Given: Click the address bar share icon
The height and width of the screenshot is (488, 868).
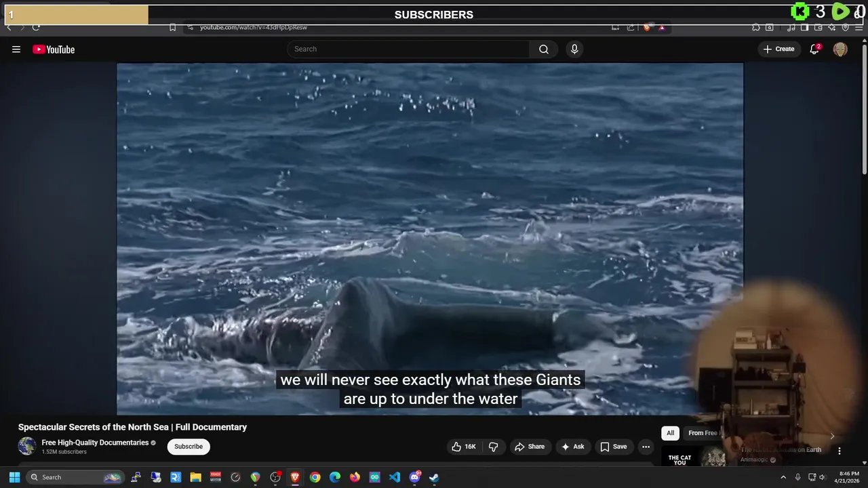Looking at the screenshot, I should [631, 28].
